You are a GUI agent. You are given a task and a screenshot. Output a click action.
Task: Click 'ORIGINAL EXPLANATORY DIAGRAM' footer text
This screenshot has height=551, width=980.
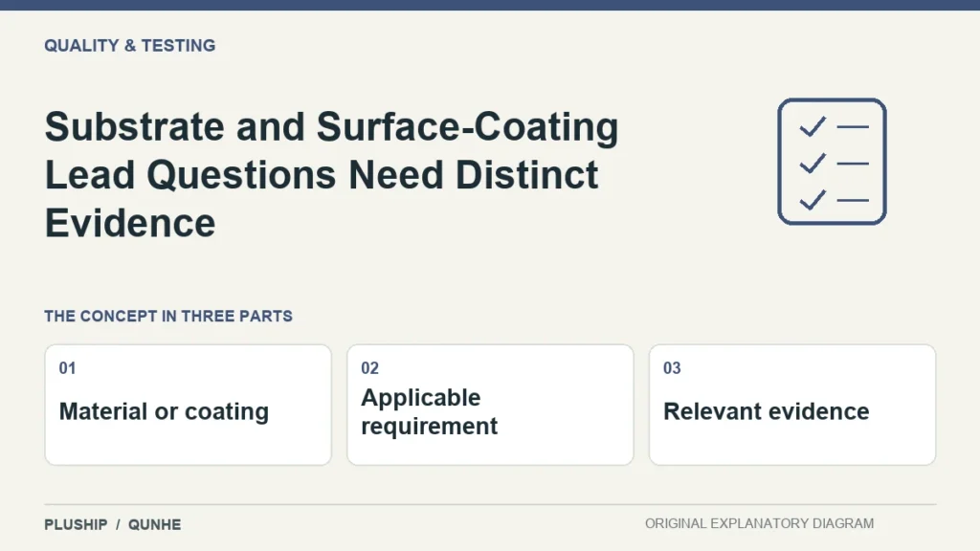click(x=759, y=523)
